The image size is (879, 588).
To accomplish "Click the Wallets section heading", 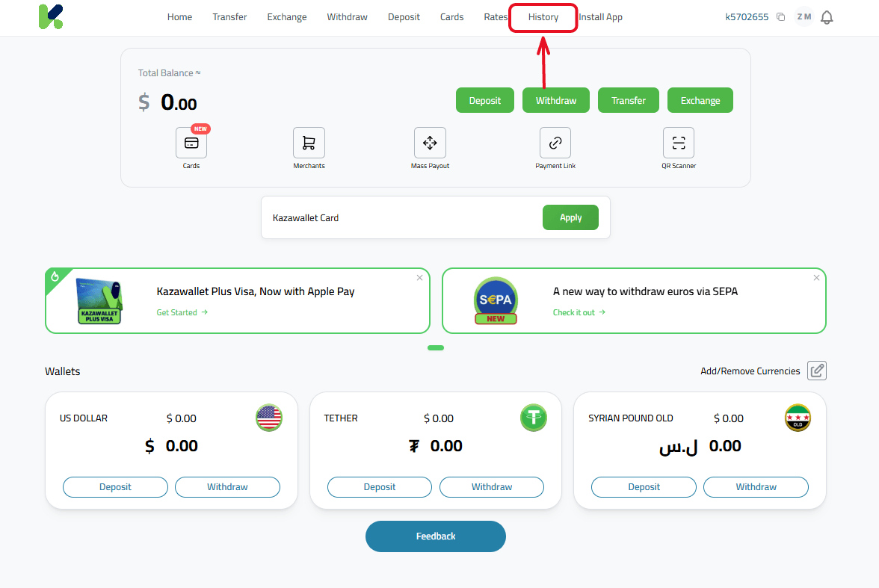I will (x=62, y=371).
